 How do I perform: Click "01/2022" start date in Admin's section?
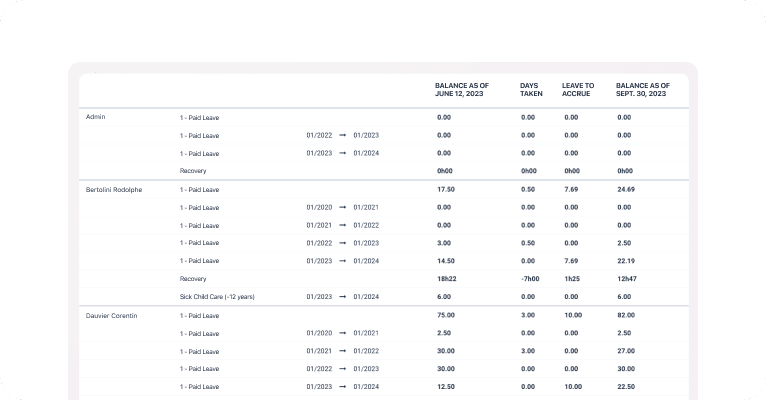tap(319, 135)
